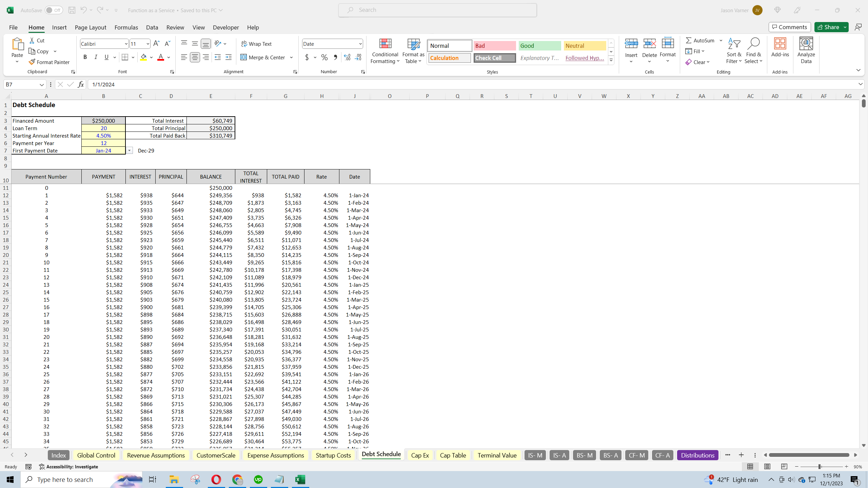The image size is (868, 488).
Task: Click the AutoSum sigma icon
Action: 689,40
